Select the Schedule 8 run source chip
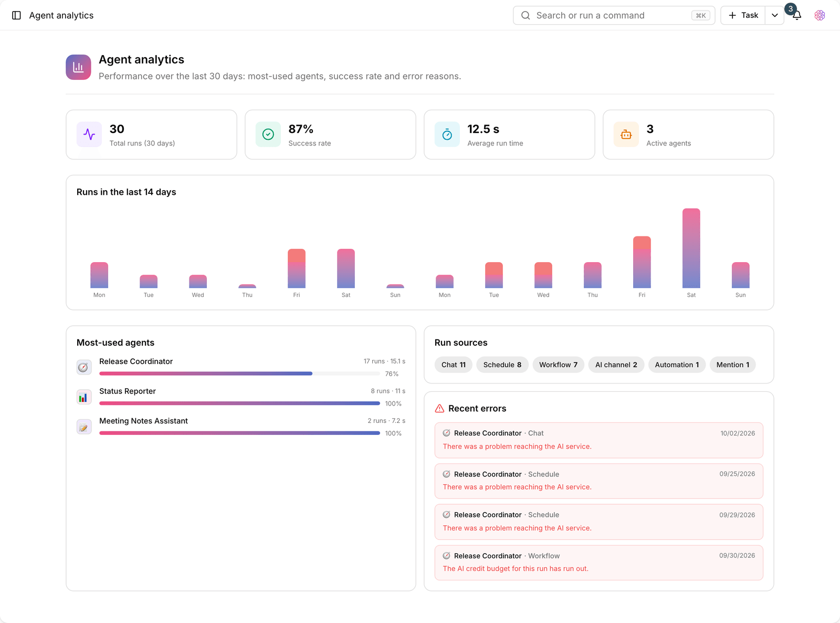This screenshot has height=623, width=840. [502, 365]
